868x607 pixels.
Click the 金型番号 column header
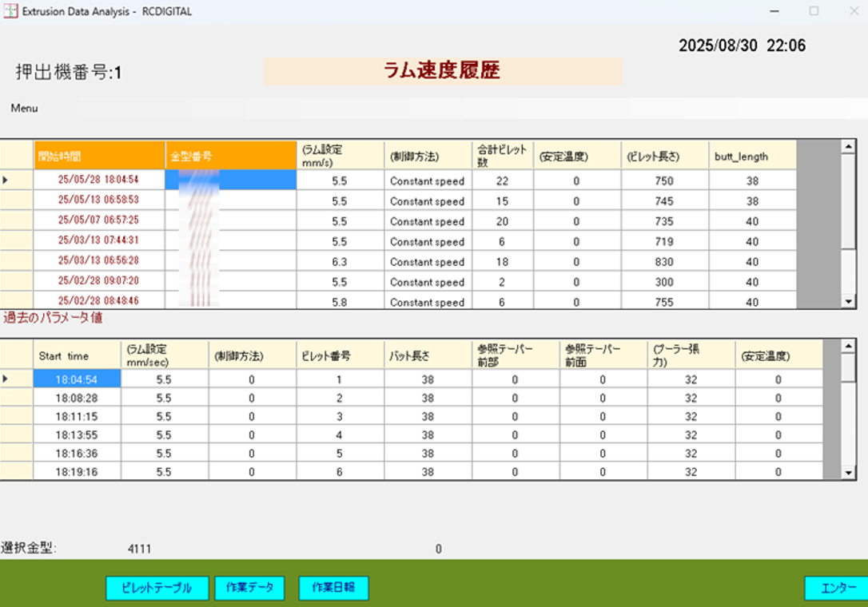(230, 156)
